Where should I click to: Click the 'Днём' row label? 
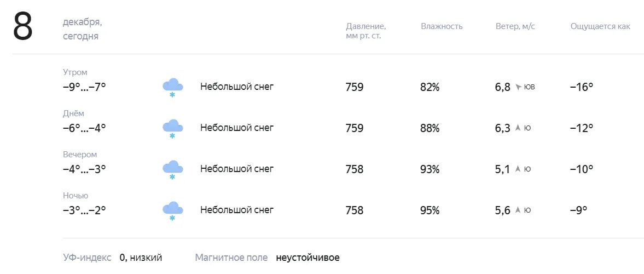[x=73, y=113]
